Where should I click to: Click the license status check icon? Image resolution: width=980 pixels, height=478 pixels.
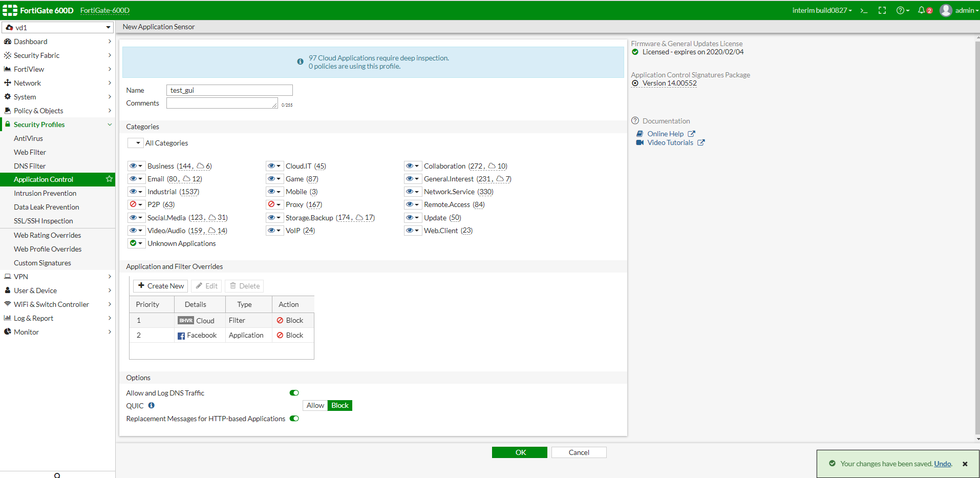[x=635, y=52]
